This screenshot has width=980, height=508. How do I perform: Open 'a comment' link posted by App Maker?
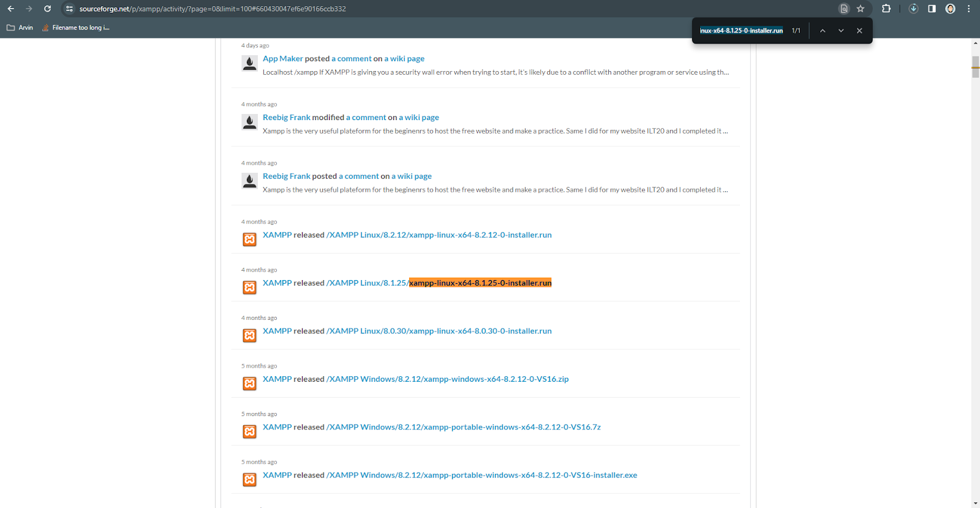(x=352, y=59)
